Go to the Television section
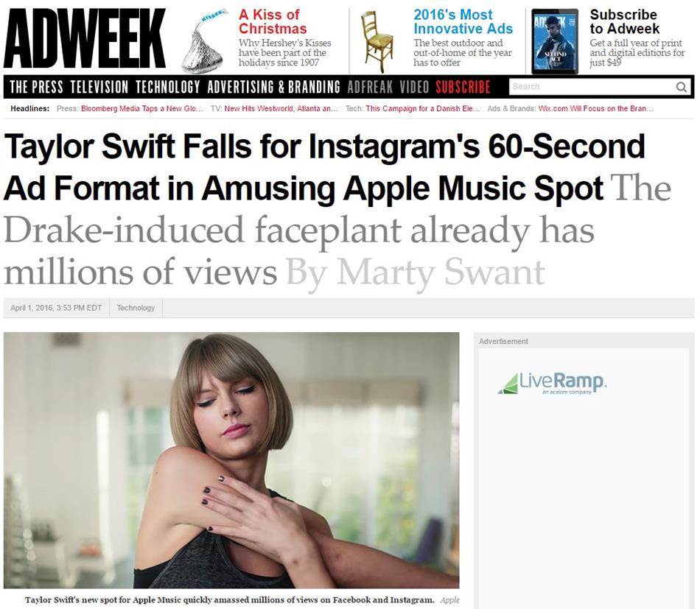The width and height of the screenshot is (700, 609). [99, 87]
